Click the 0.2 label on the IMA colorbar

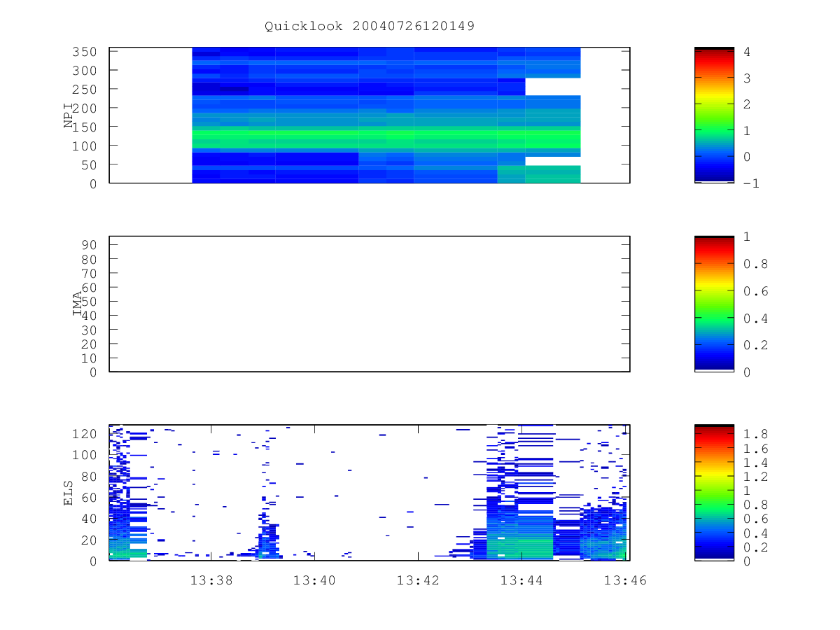[755, 345]
